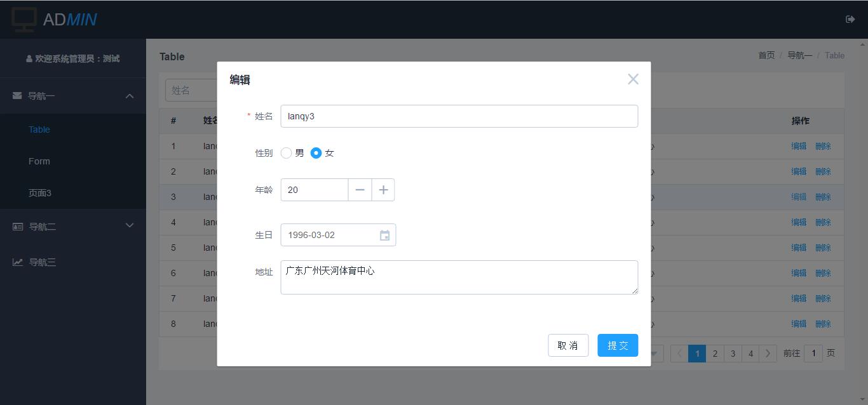Click 删除 link in row 2
The image size is (868, 405).
(x=823, y=171)
